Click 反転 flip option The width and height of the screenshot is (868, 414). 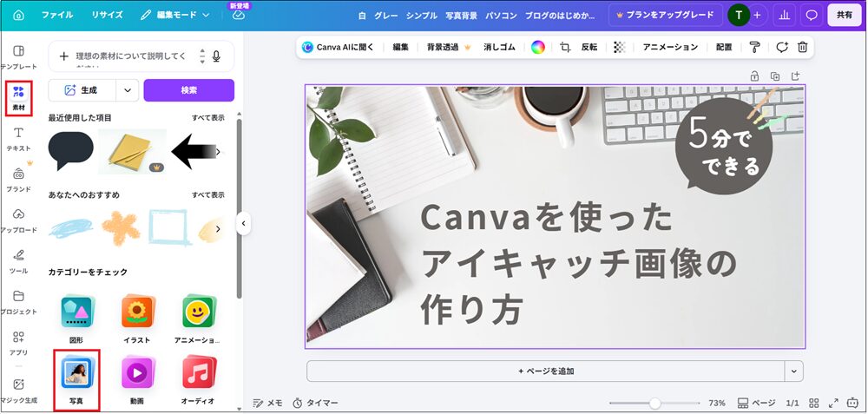(589, 47)
